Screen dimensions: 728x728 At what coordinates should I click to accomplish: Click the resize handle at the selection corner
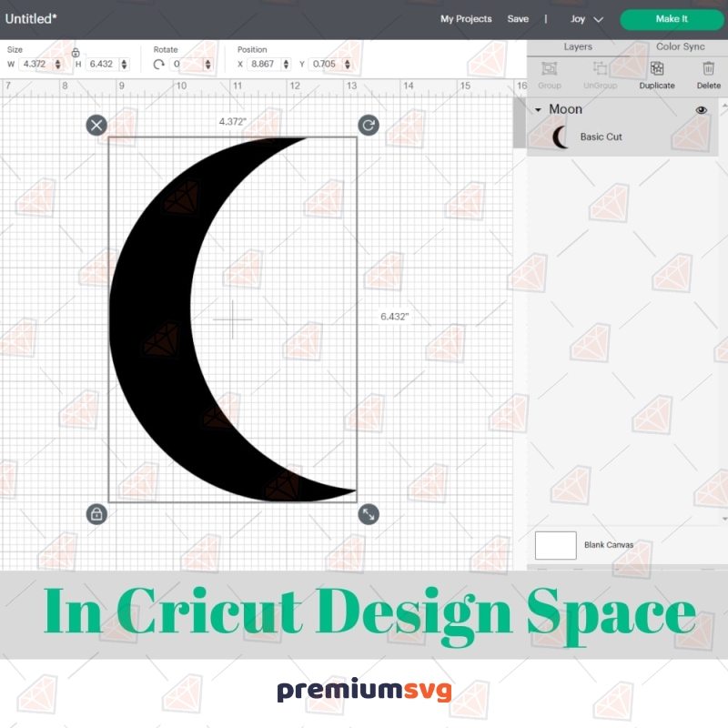click(367, 514)
